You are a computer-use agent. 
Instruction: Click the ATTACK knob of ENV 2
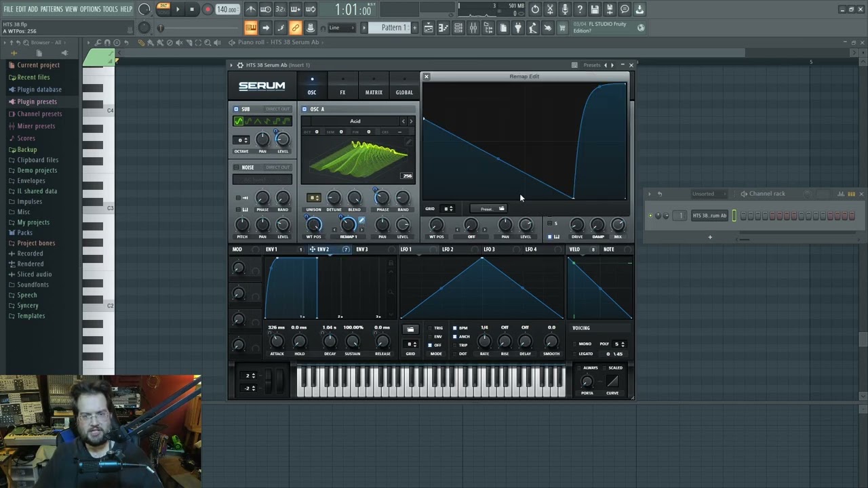coord(277,342)
